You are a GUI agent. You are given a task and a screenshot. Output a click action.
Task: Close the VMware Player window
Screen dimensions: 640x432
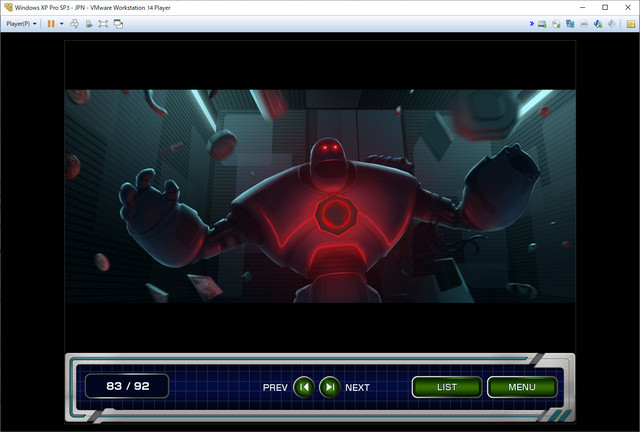[x=628, y=7]
